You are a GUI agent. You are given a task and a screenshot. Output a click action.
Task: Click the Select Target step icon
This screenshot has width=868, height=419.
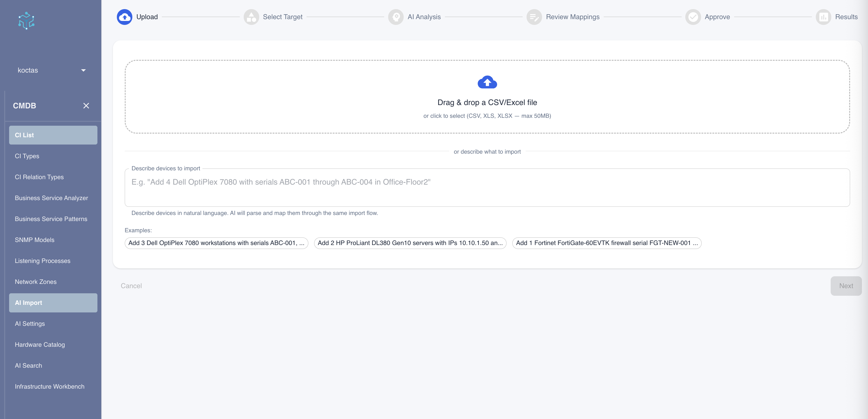coord(251,17)
